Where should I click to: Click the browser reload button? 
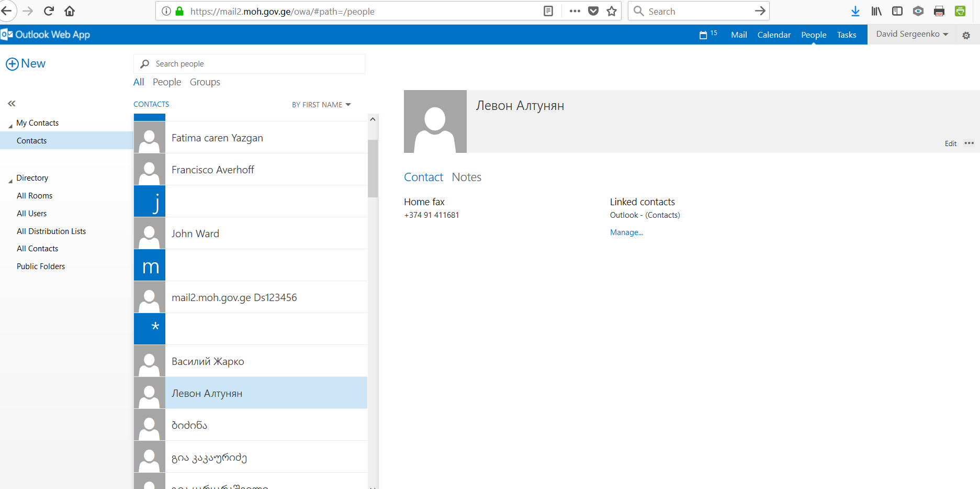coord(49,11)
